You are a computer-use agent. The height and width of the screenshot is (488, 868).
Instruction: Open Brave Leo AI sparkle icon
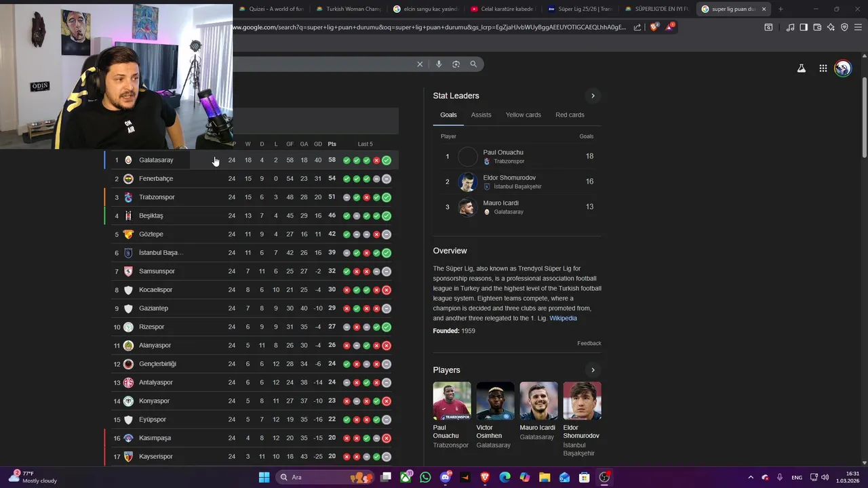(x=831, y=27)
